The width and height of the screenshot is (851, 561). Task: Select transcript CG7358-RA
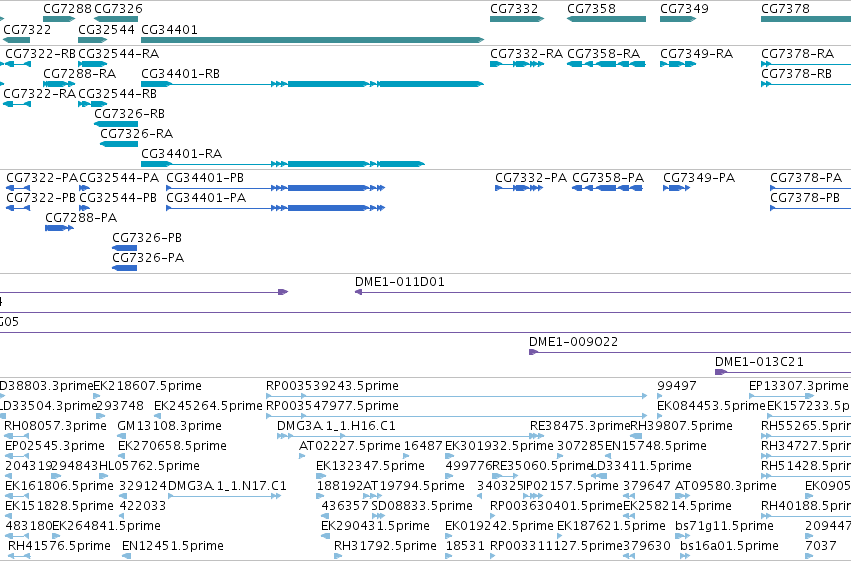(x=604, y=54)
